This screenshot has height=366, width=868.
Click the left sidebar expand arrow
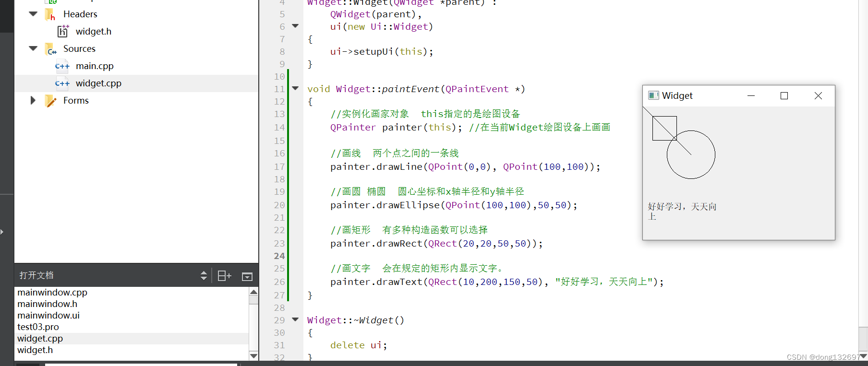tap(2, 232)
